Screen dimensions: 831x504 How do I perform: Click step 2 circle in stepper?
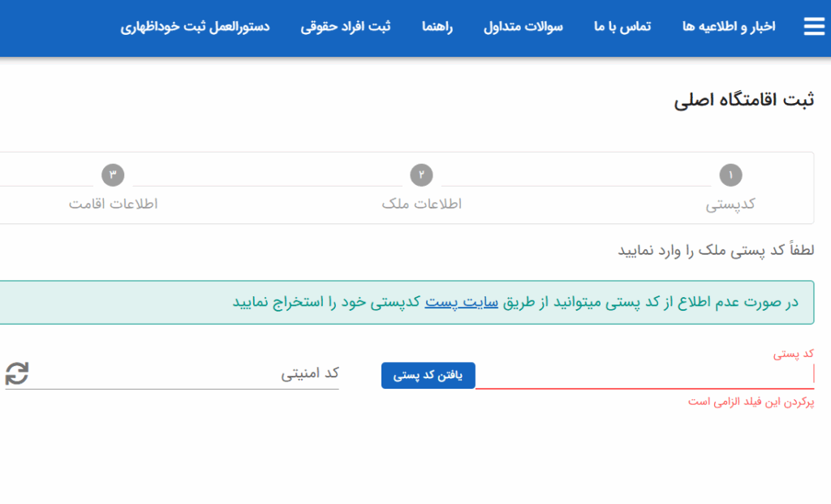(421, 175)
